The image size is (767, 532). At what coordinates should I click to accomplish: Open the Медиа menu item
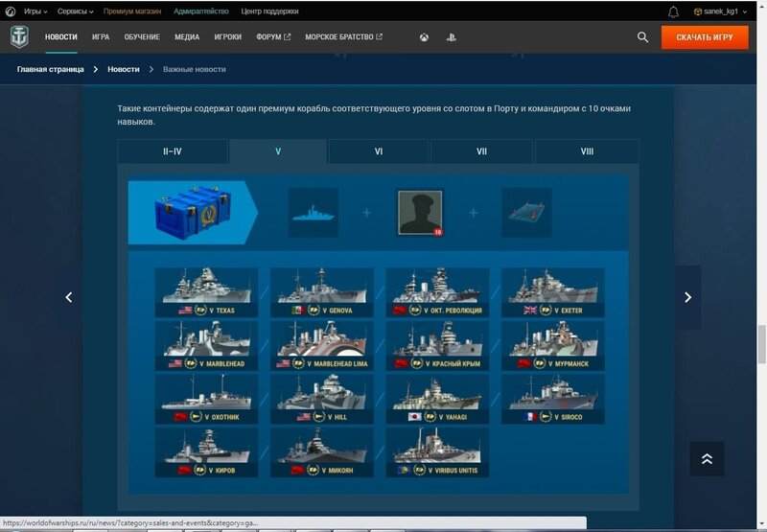(x=187, y=37)
